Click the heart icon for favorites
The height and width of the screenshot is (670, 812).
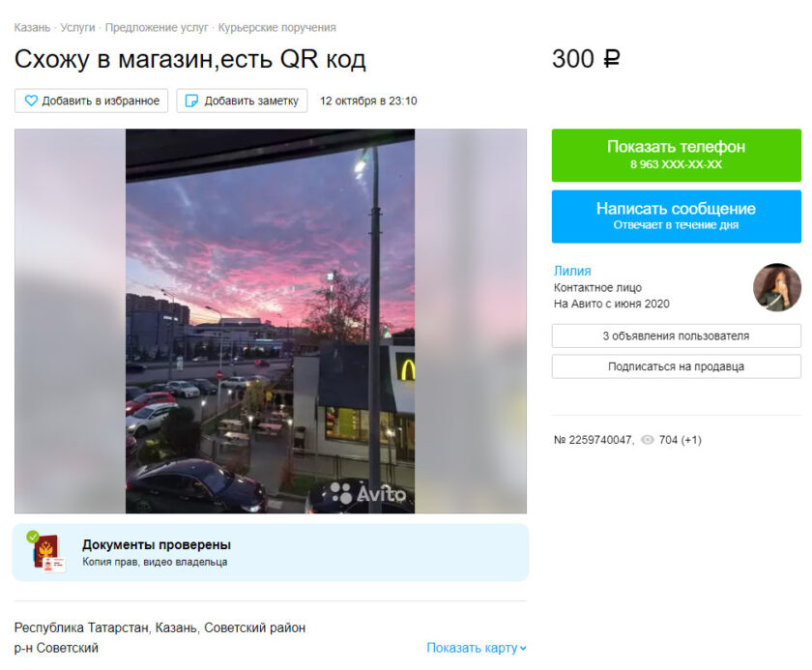[31, 101]
